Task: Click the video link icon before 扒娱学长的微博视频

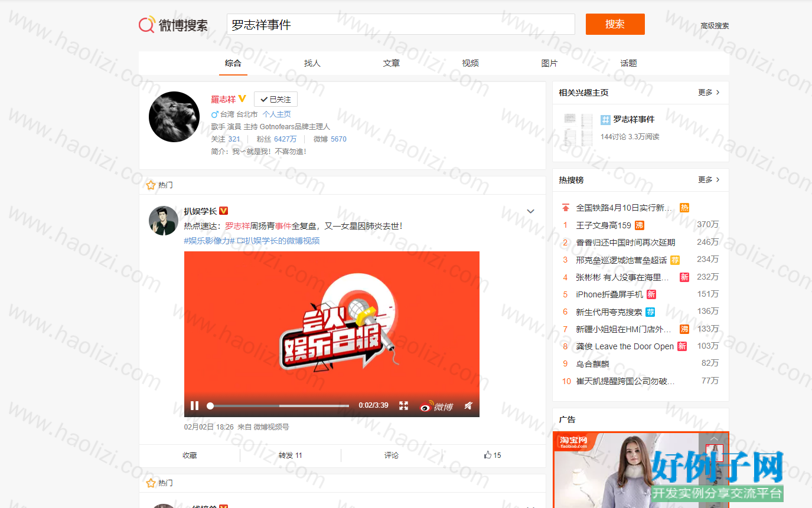Action: tap(241, 241)
